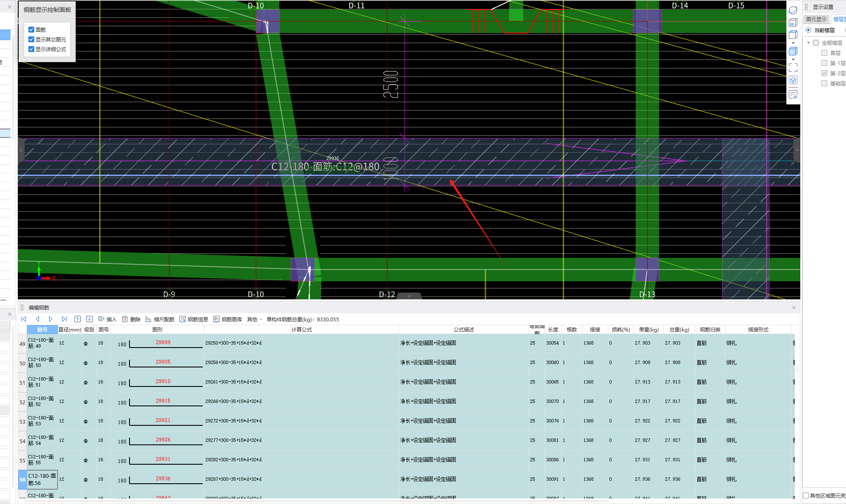
Task: Check the 首层 floor checkbox
Action: point(824,53)
